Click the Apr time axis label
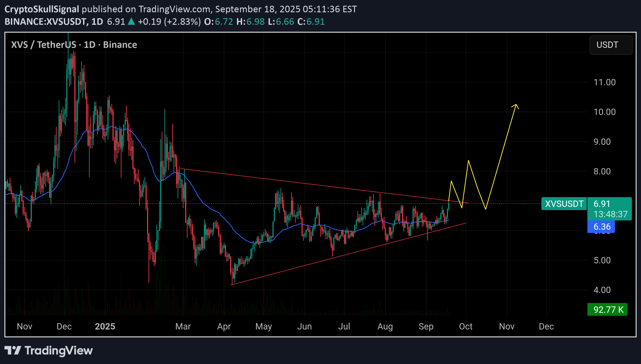 [x=224, y=326]
